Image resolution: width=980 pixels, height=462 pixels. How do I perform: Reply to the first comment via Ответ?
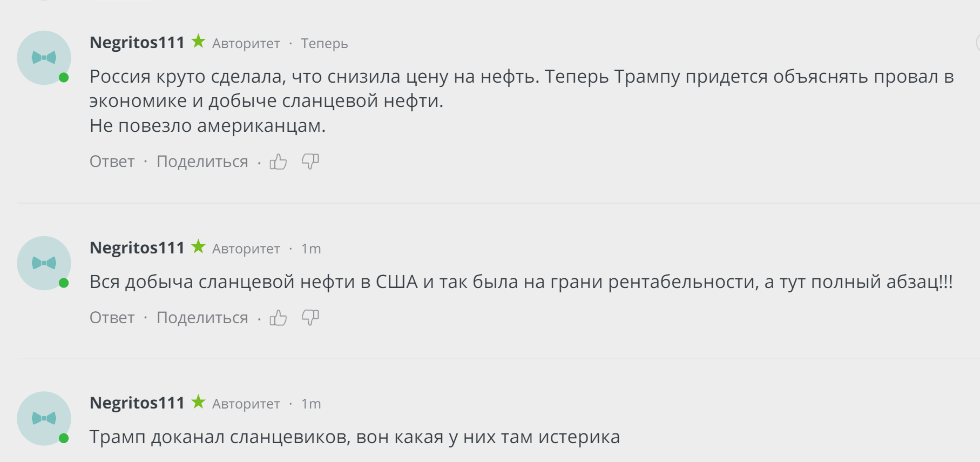tap(112, 162)
